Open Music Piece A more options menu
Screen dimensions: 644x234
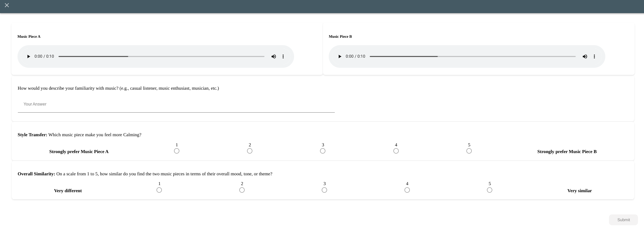(283, 57)
